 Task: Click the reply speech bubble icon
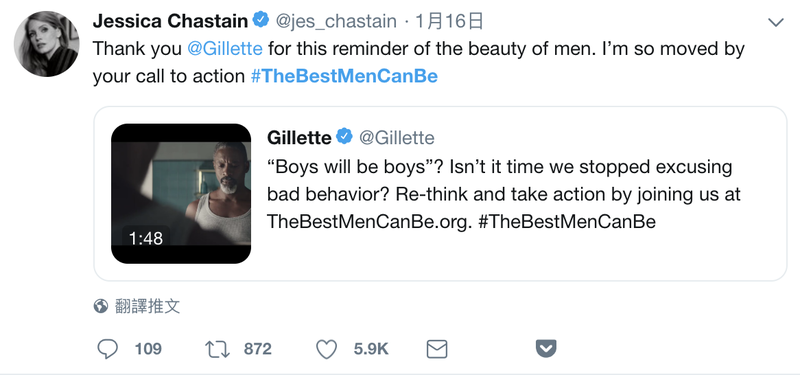[107, 349]
